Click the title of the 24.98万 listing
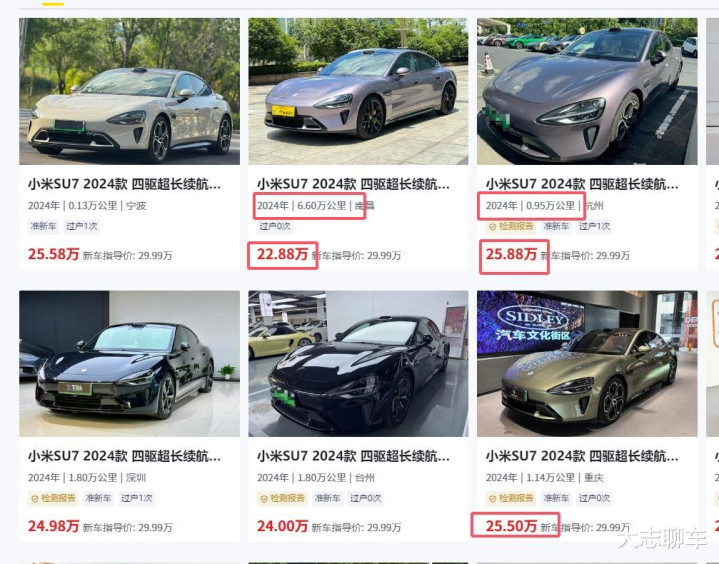The width and height of the screenshot is (719, 564). pos(124,456)
